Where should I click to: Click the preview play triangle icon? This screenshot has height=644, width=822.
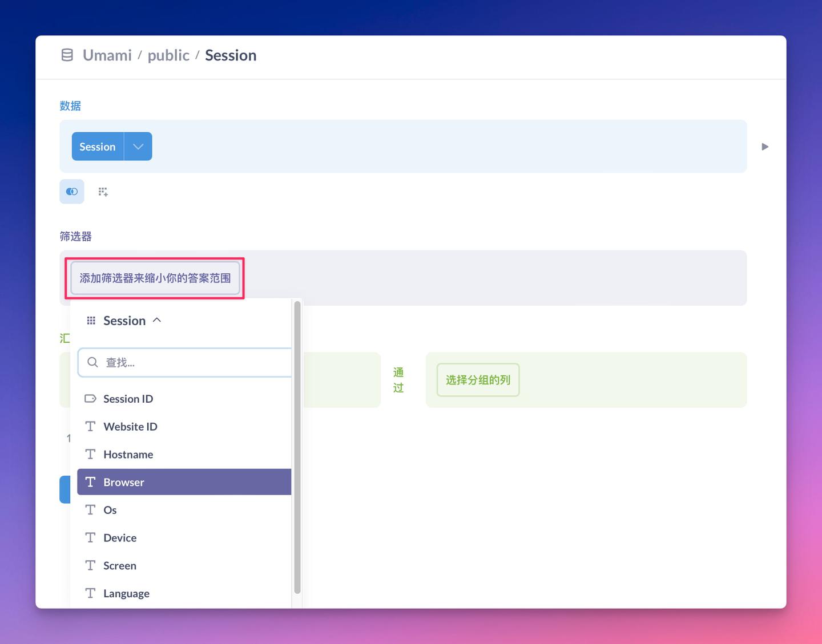click(x=765, y=147)
